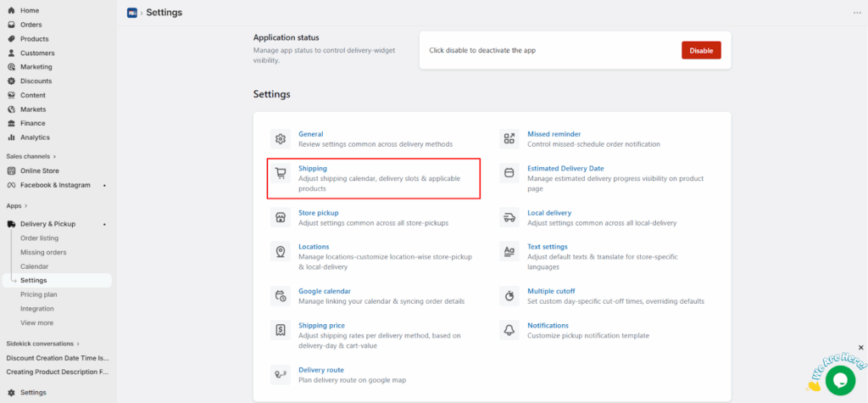Click the Shipping cart icon
The height and width of the screenshot is (403, 868).
(x=281, y=173)
